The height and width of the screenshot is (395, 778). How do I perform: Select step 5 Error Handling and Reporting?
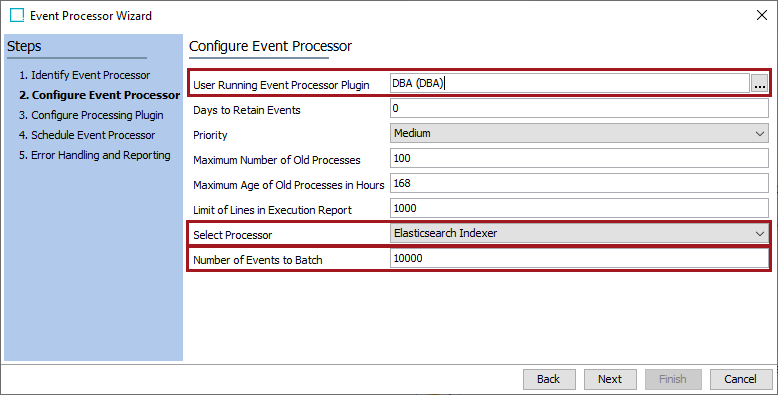point(94,155)
